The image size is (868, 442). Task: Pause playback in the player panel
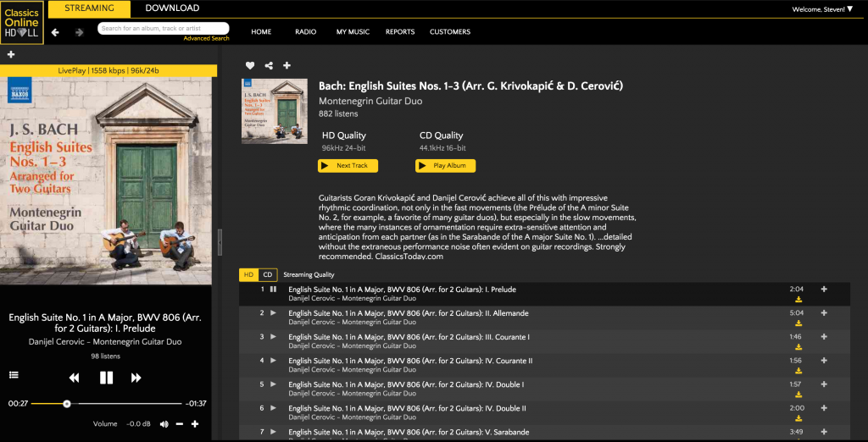106,378
